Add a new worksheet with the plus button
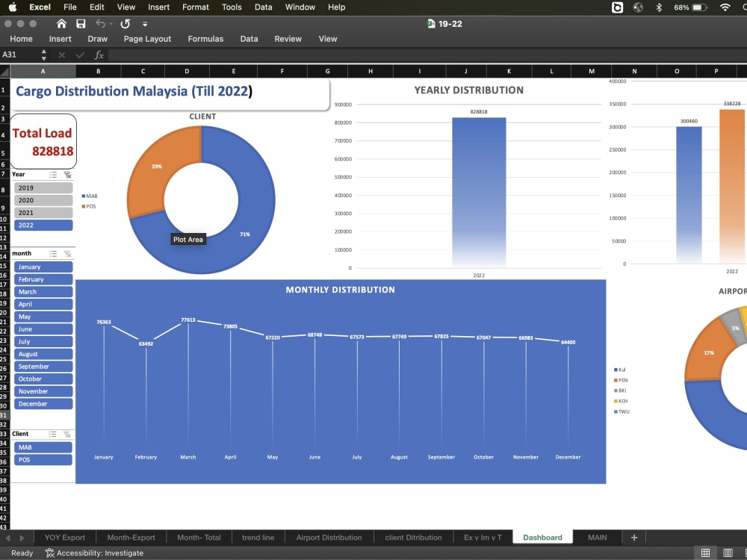 (633, 537)
